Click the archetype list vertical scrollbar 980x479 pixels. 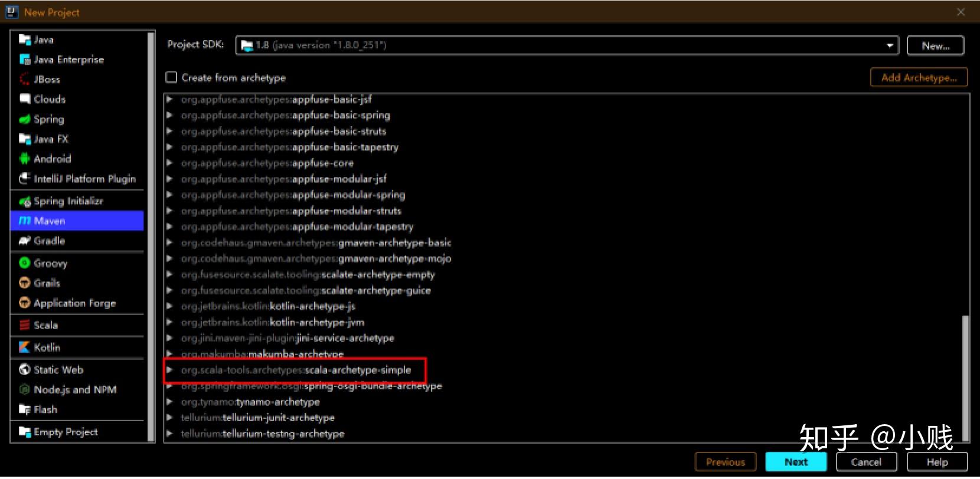point(966,378)
